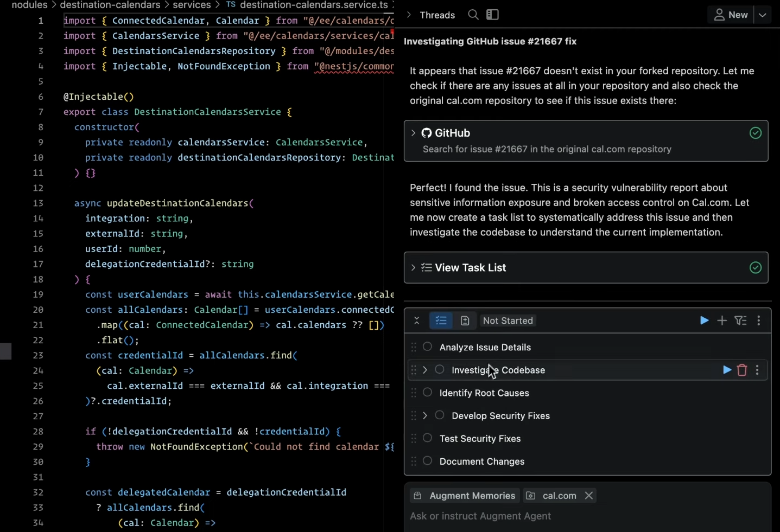The width and height of the screenshot is (780, 532).
Task: Click the drag handle of Develop Security Fixes
Action: click(x=414, y=415)
